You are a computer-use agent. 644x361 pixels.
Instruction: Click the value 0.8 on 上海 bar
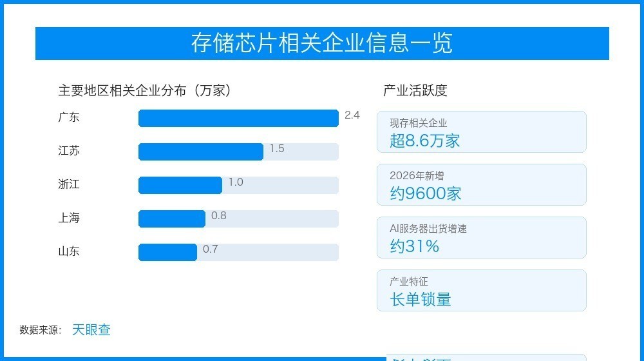(218, 215)
